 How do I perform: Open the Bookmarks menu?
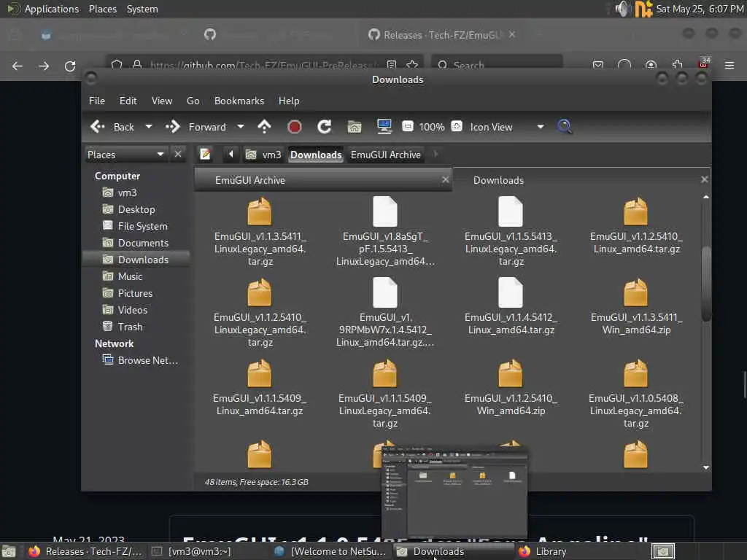[239, 101]
